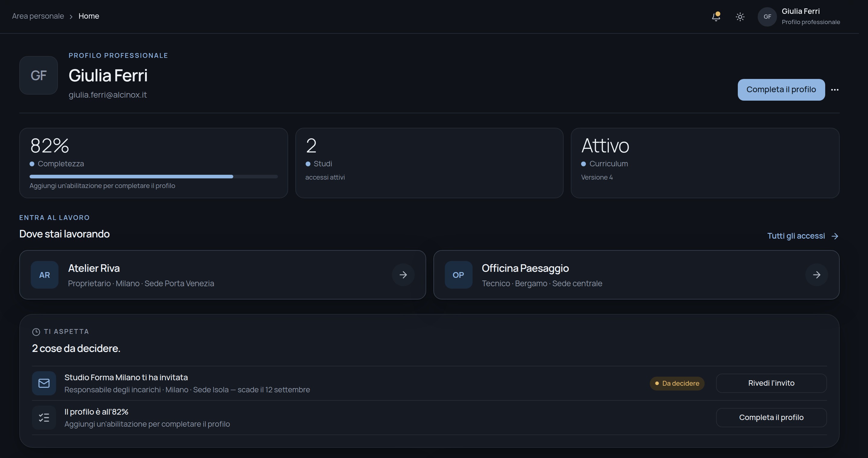Click Completa il profilo in pending list
868x458 pixels.
pos(771,418)
